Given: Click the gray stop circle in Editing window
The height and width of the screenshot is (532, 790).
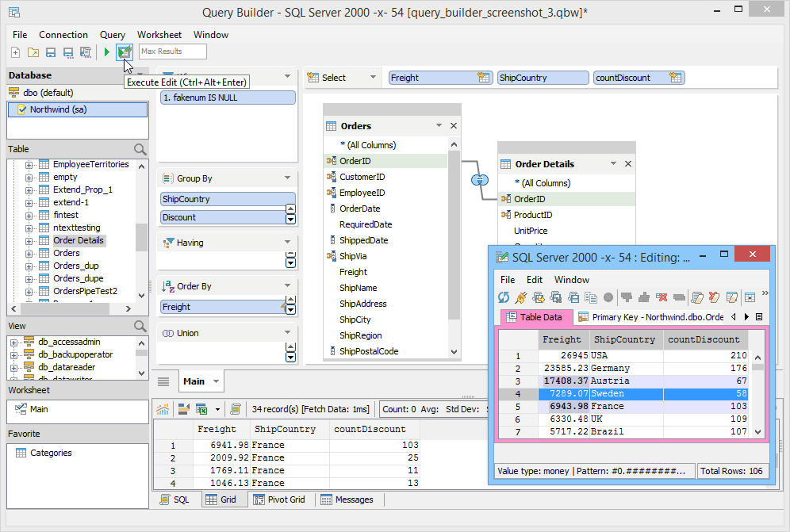Looking at the screenshot, I should pos(608,297).
